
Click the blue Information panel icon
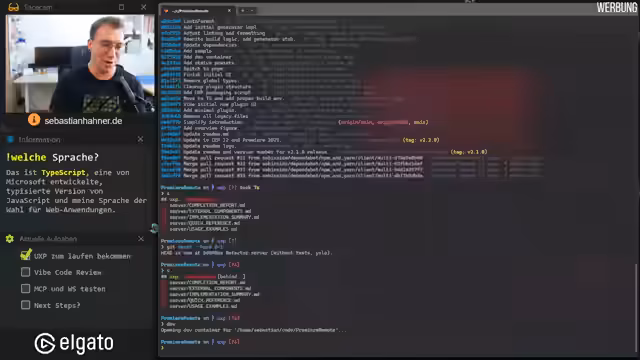point(11,140)
